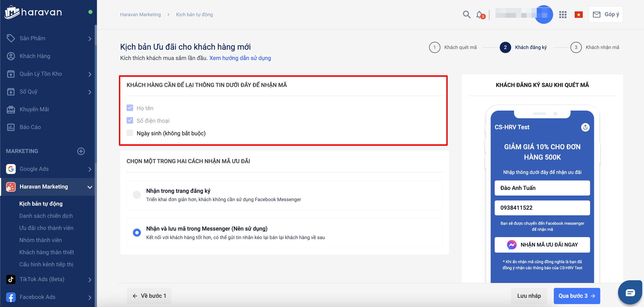This screenshot has height=307, width=644.
Task: Click the Facebook Ads icon
Action: click(x=11, y=297)
